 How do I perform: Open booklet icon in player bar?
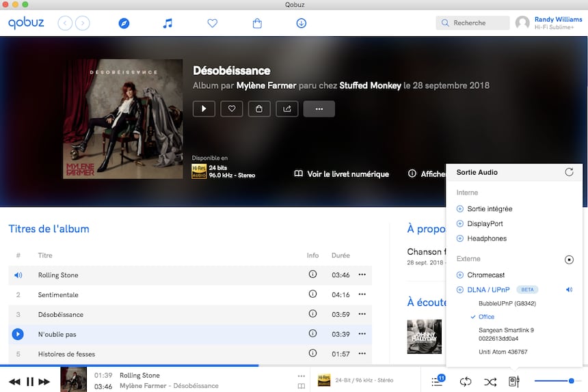[301, 386]
